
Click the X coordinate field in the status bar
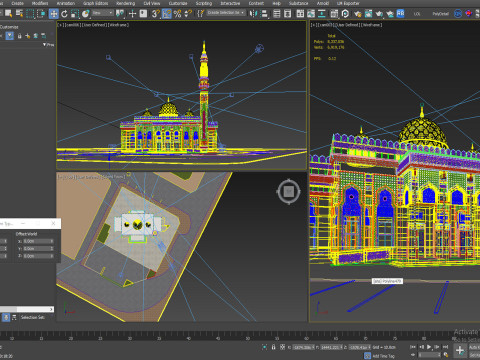303,347
